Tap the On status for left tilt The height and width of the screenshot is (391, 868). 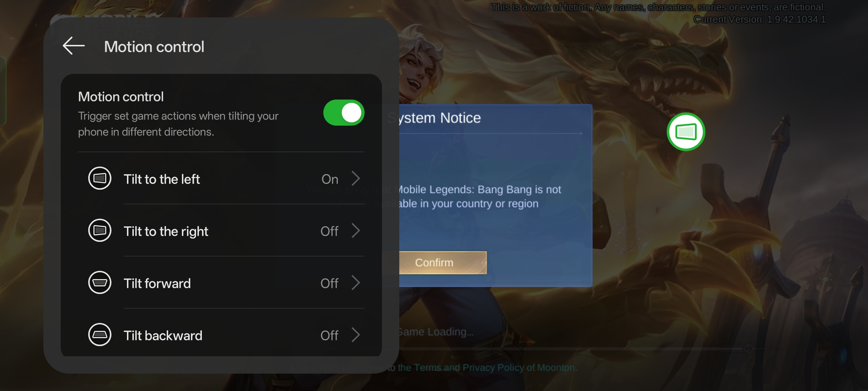(330, 179)
